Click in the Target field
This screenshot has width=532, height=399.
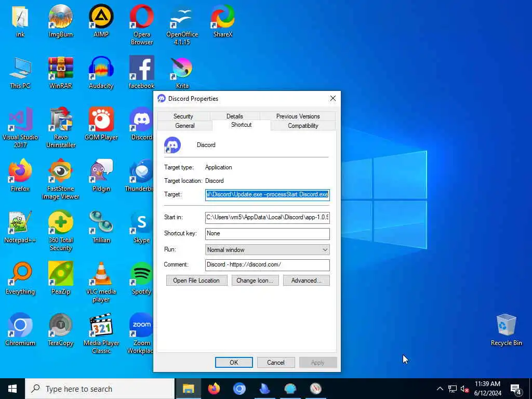pos(268,195)
